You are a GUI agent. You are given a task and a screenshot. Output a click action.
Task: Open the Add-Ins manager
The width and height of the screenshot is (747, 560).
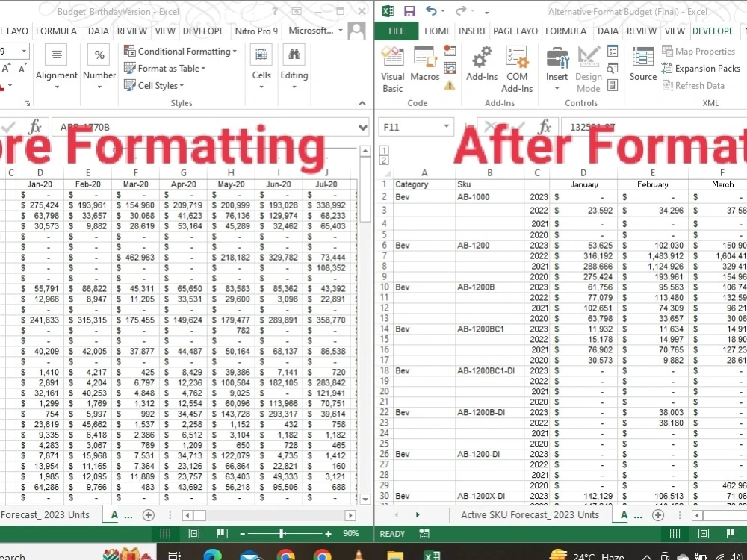tap(481, 63)
